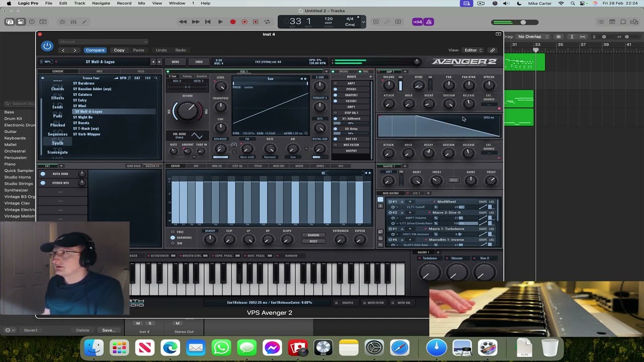Click the metronome button in Logic toolbar

pos(429,22)
